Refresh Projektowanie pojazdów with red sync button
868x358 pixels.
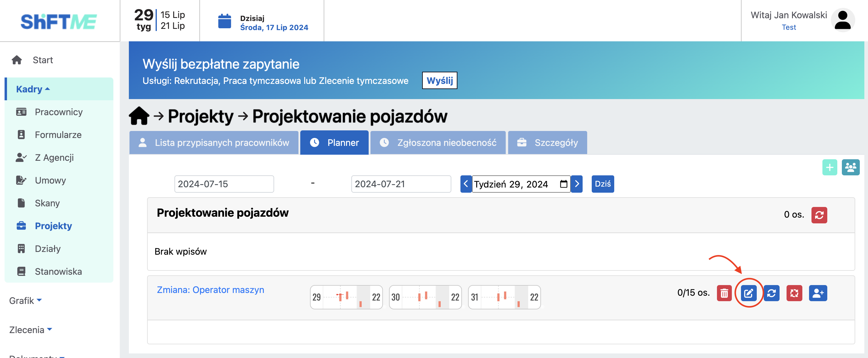coord(819,215)
